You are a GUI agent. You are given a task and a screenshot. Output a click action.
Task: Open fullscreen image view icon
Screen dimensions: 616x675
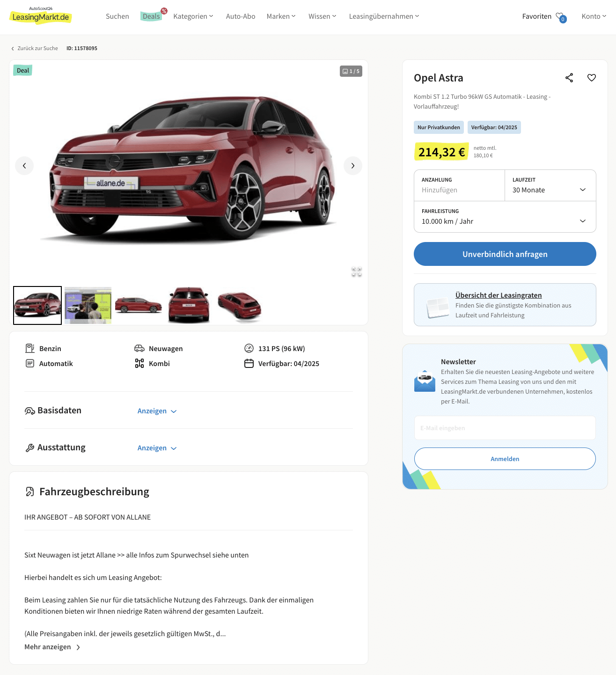pos(357,272)
